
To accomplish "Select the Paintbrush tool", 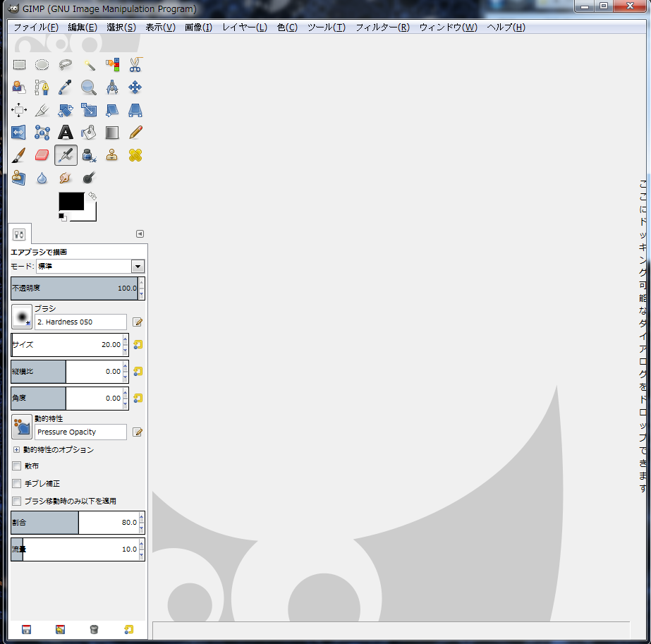I will 19,155.
